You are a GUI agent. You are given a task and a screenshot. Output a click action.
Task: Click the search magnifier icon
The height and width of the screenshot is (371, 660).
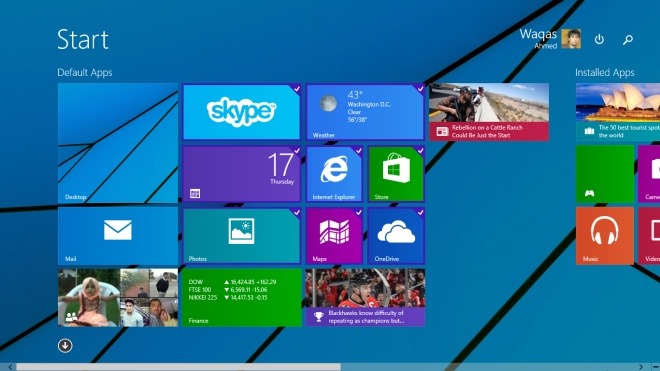pyautogui.click(x=628, y=40)
